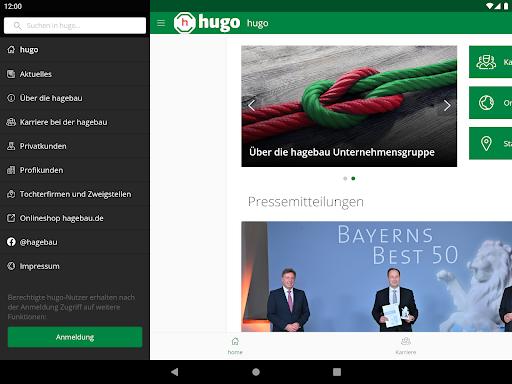Show previous carousel slide arrow
Image resolution: width=512 pixels, height=384 pixels.
click(x=251, y=106)
